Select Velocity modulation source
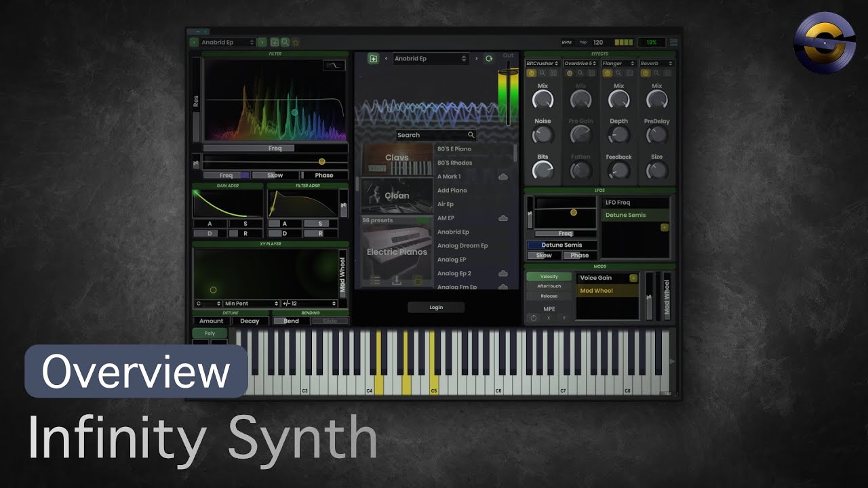 click(549, 277)
